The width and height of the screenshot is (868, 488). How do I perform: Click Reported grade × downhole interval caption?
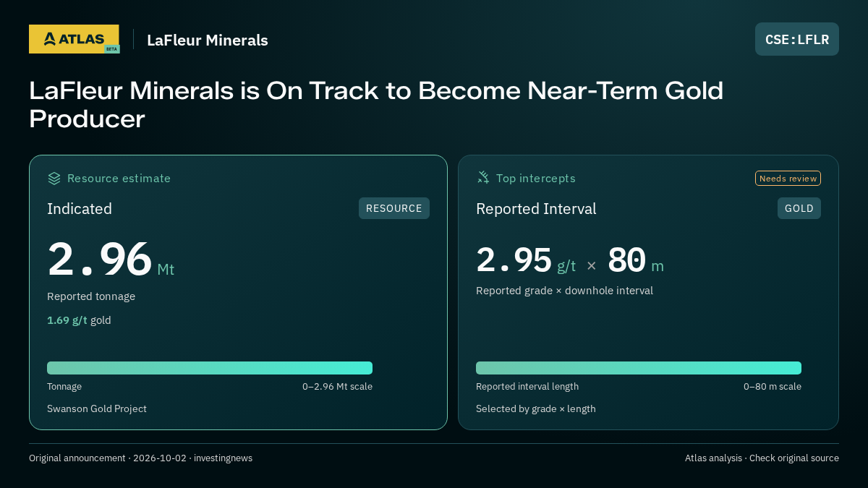point(564,291)
